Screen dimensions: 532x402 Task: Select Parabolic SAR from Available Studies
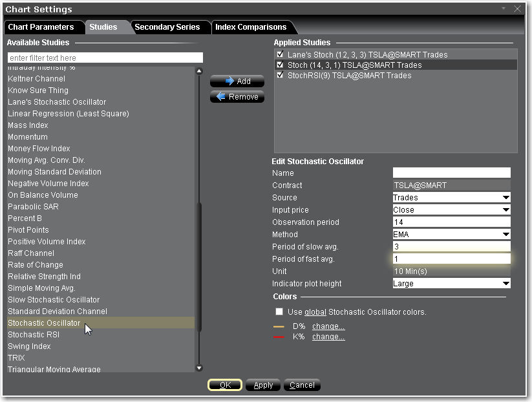[x=33, y=207]
